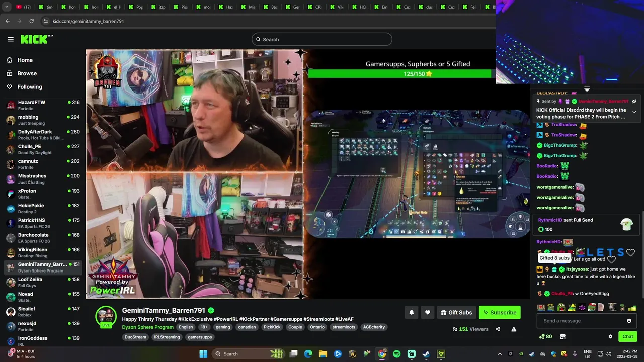This screenshot has height=362, width=644.
Task: Open VikingNilsen's channel in sidebar
Action: [43, 252]
